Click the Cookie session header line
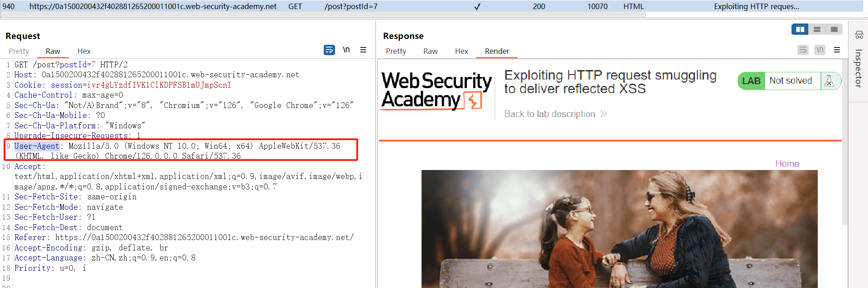 click(123, 85)
